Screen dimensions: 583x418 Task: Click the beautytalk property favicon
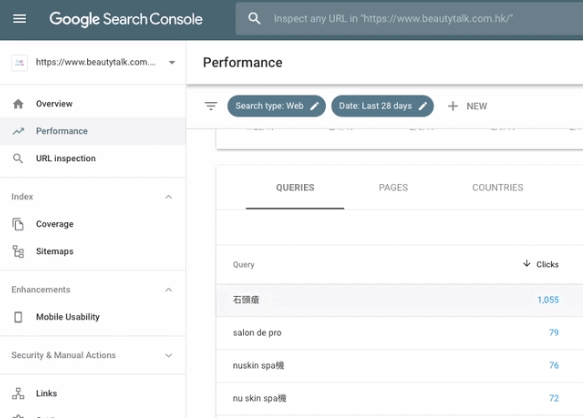pos(19,62)
